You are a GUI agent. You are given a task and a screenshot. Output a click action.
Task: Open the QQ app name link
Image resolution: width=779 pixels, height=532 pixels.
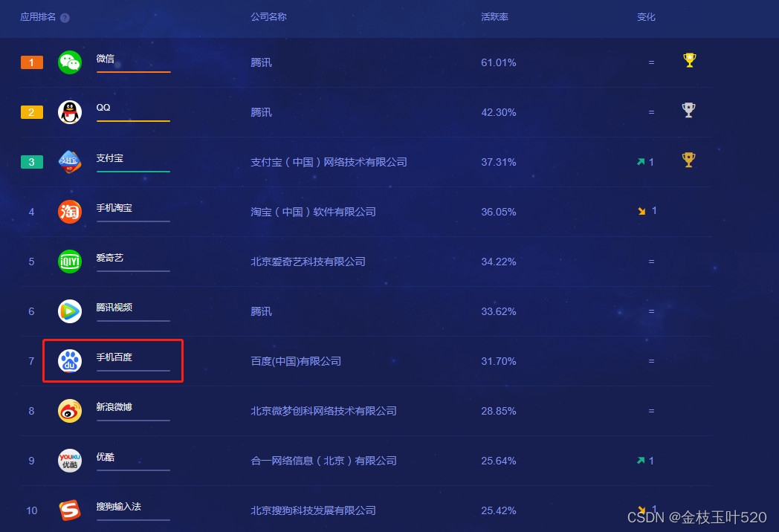click(x=103, y=108)
